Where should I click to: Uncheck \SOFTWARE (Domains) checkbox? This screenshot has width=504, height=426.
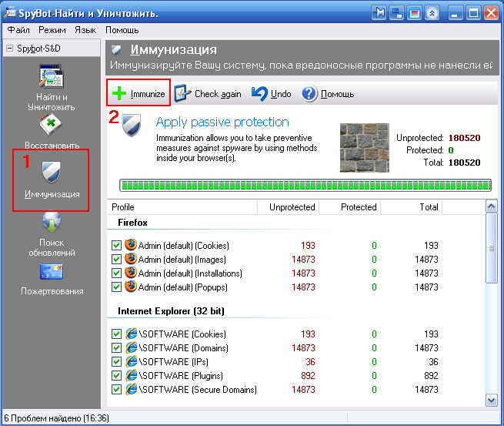click(116, 348)
